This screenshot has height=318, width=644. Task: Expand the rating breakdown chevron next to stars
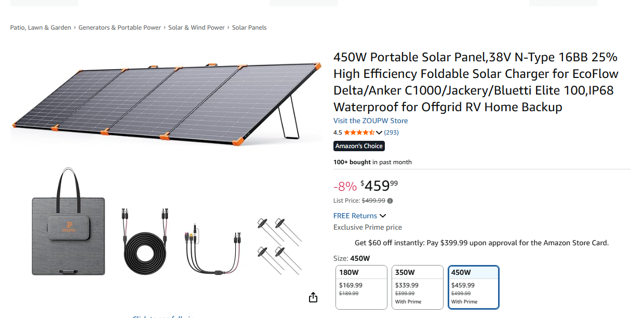pos(379,132)
